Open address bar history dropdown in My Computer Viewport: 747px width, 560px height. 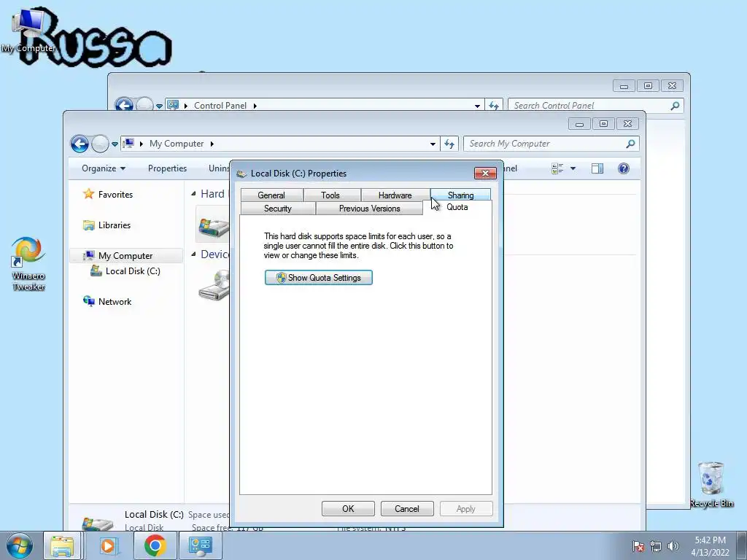433,144
